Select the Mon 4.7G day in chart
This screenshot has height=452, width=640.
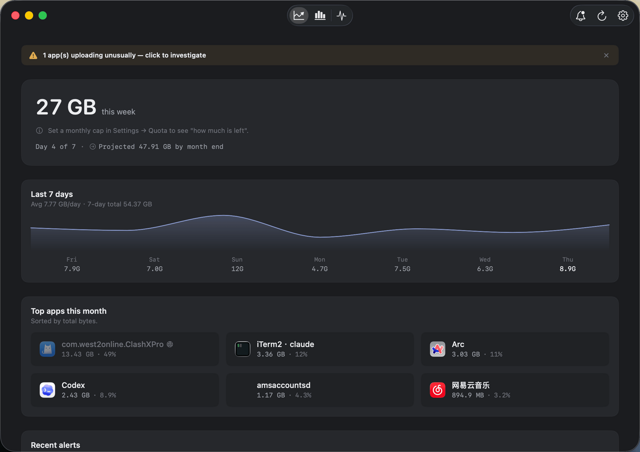pos(320,264)
